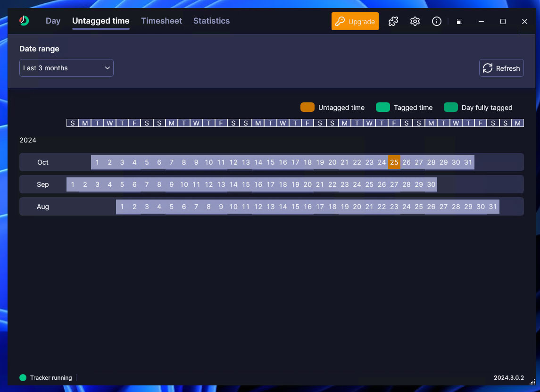Click the Upgrade key button
Viewport: 540px width, 392px height.
(x=355, y=21)
